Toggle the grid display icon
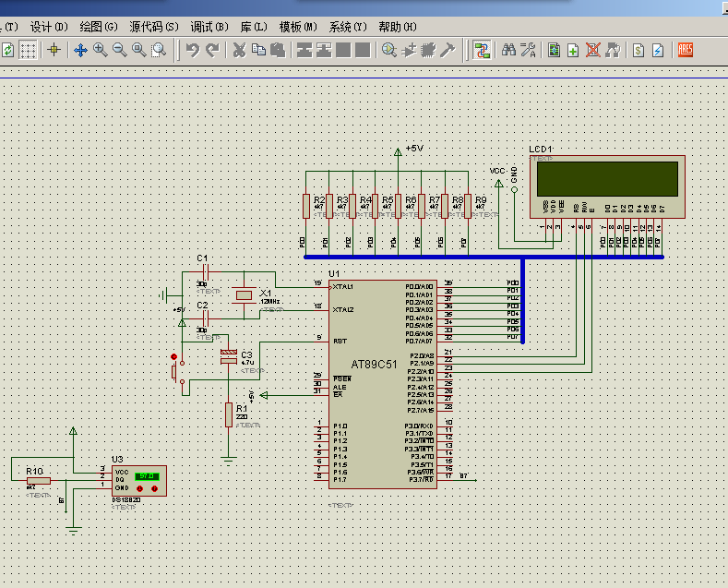The image size is (728, 588). point(28,50)
